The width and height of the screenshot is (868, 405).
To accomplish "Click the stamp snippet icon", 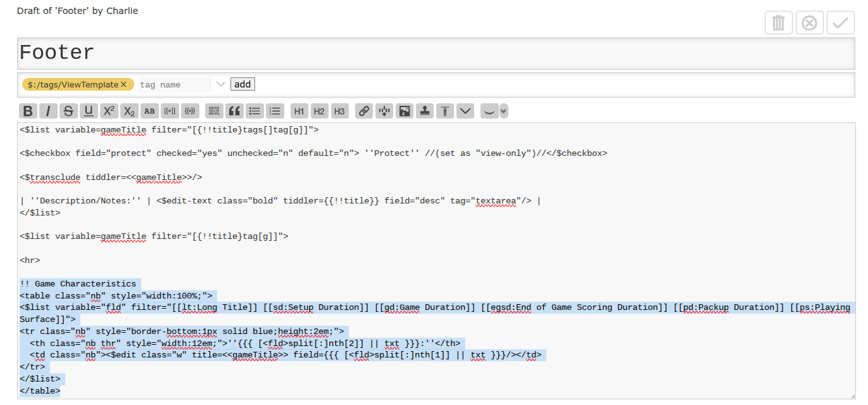I will pos(425,111).
